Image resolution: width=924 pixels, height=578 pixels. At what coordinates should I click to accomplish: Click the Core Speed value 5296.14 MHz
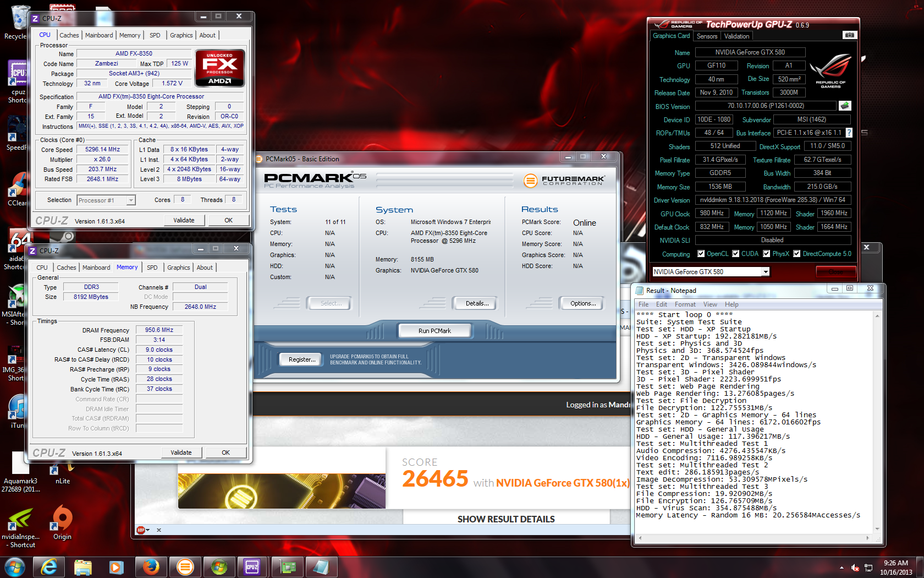(x=102, y=149)
